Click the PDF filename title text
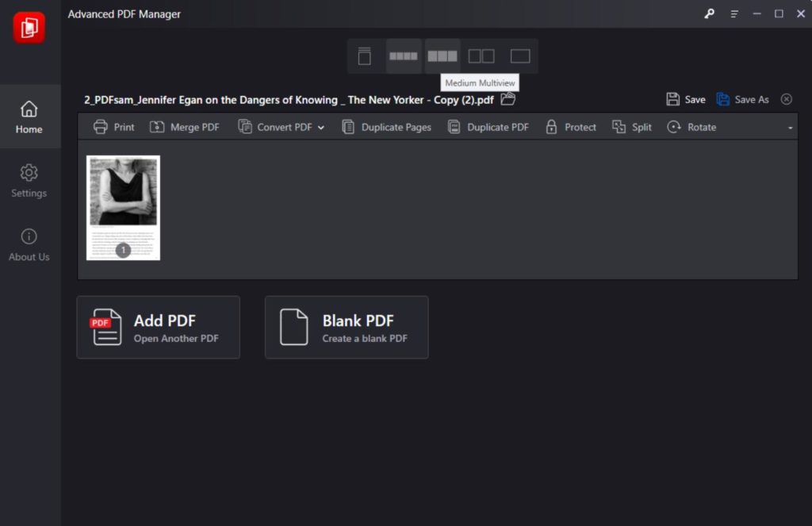This screenshot has width=812, height=526. (x=289, y=99)
